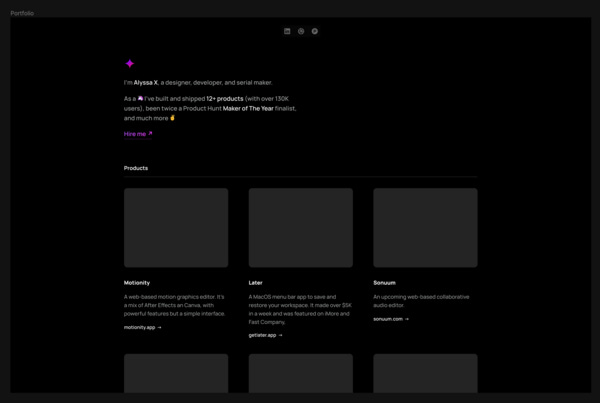Visit the getlater.app link
This screenshot has height=403, width=600.
(x=266, y=335)
